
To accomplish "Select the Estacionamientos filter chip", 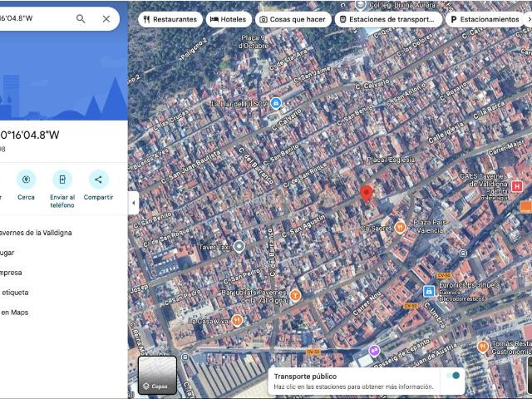I will point(485,19).
